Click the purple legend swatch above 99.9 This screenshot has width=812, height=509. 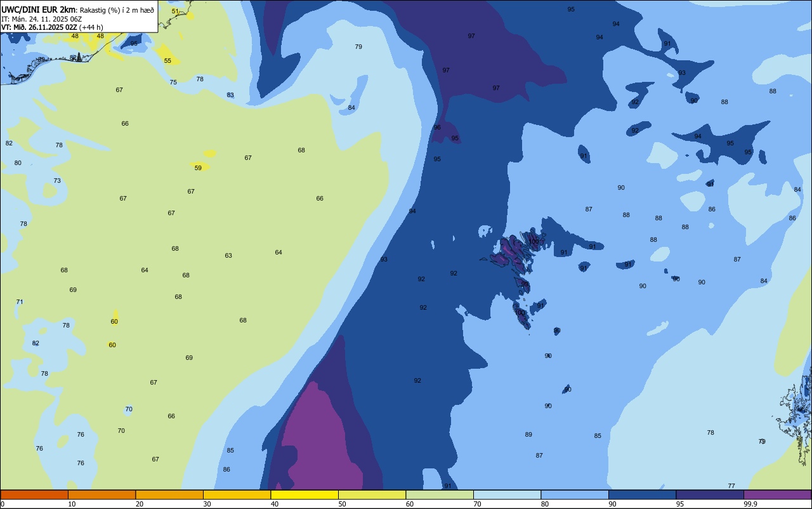[x=777, y=494]
